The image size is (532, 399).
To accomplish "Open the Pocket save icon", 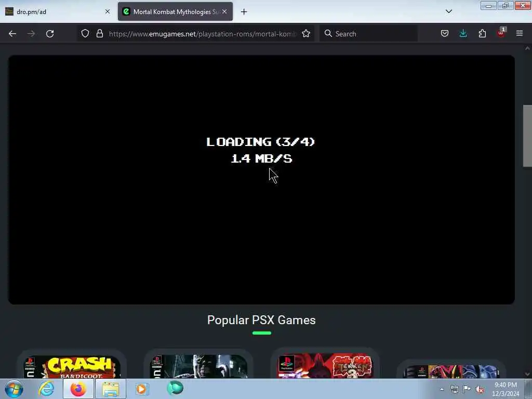I will pos(445,33).
